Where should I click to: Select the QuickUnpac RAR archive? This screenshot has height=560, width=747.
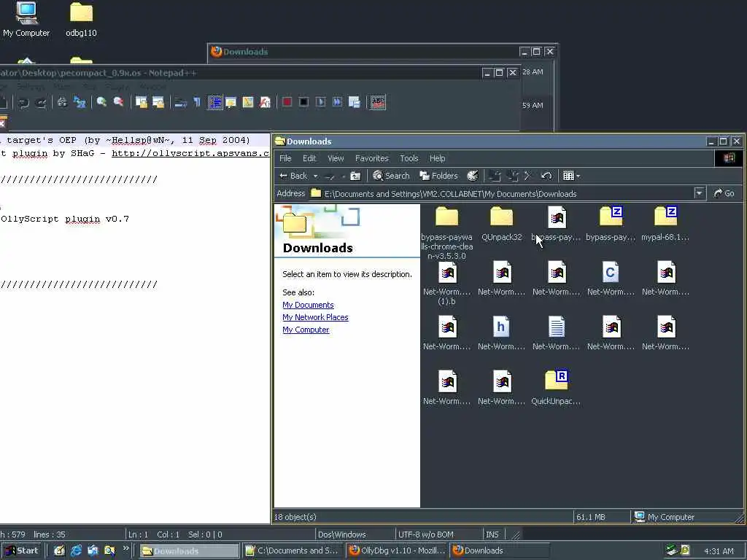tap(556, 388)
